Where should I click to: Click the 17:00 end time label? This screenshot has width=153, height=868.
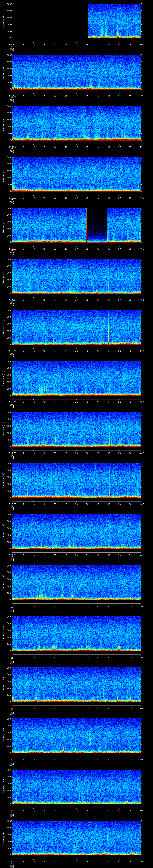[x=141, y=402]
